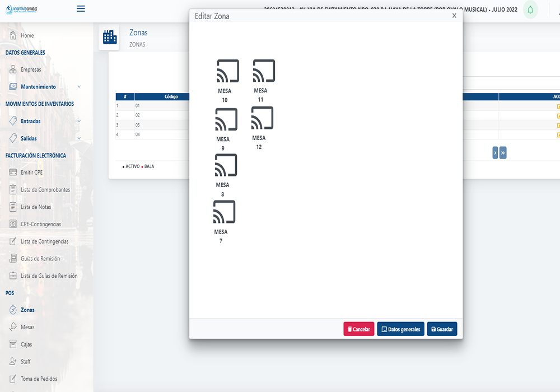Viewport: 560px width, 392px height.
Task: Select the Mesa 9 table icon
Action: 226,119
